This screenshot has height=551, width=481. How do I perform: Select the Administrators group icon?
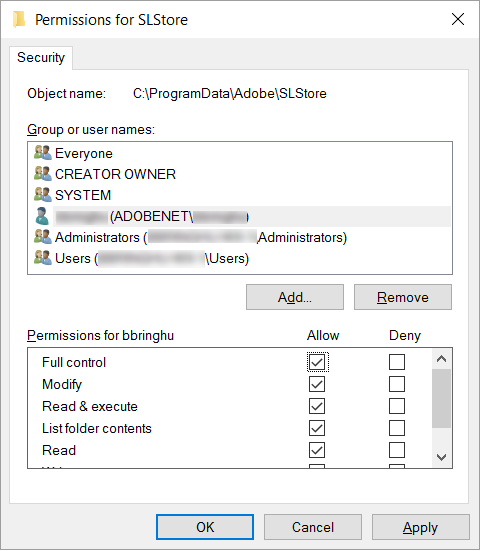tap(43, 237)
